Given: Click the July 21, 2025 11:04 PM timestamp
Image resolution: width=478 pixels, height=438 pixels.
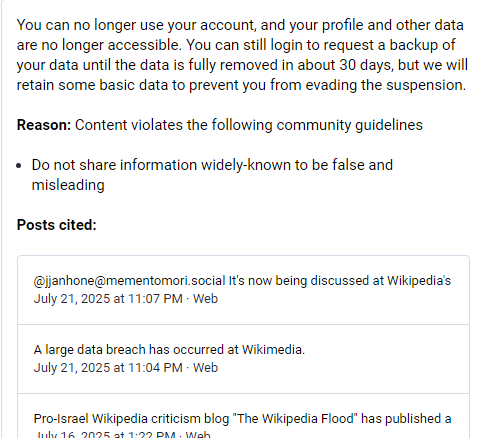Looking at the screenshot, I should click(x=108, y=368).
